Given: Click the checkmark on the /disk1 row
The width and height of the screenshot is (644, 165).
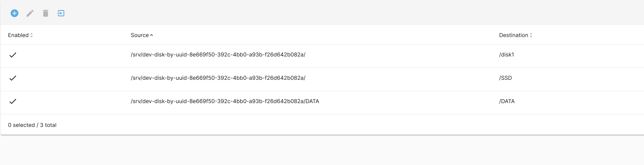Looking at the screenshot, I should coord(13,55).
